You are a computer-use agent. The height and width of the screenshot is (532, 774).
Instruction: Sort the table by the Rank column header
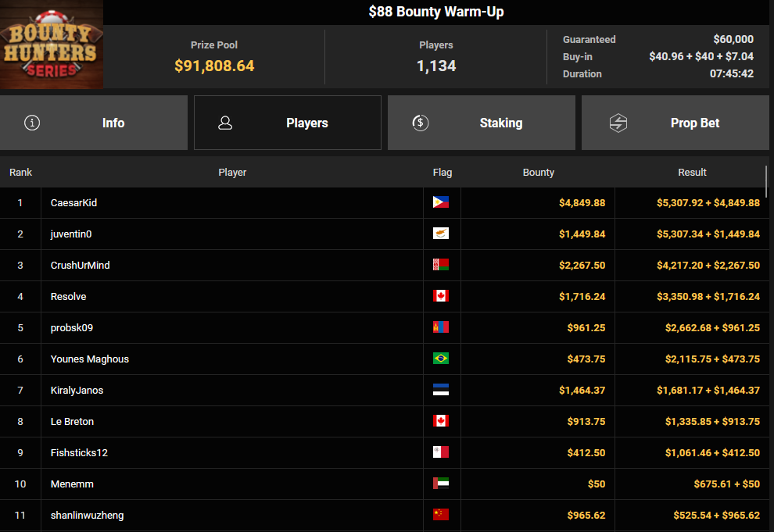pyautogui.click(x=20, y=172)
